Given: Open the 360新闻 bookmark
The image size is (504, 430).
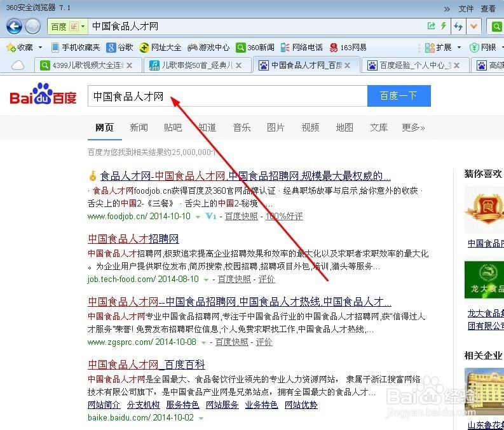Looking at the screenshot, I should [255, 48].
